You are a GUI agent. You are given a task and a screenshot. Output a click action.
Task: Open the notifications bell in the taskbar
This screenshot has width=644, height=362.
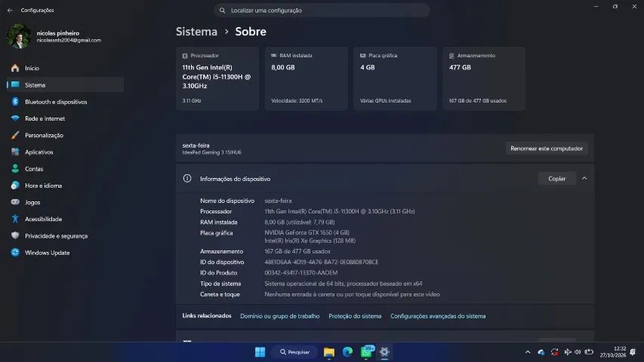tap(633, 352)
